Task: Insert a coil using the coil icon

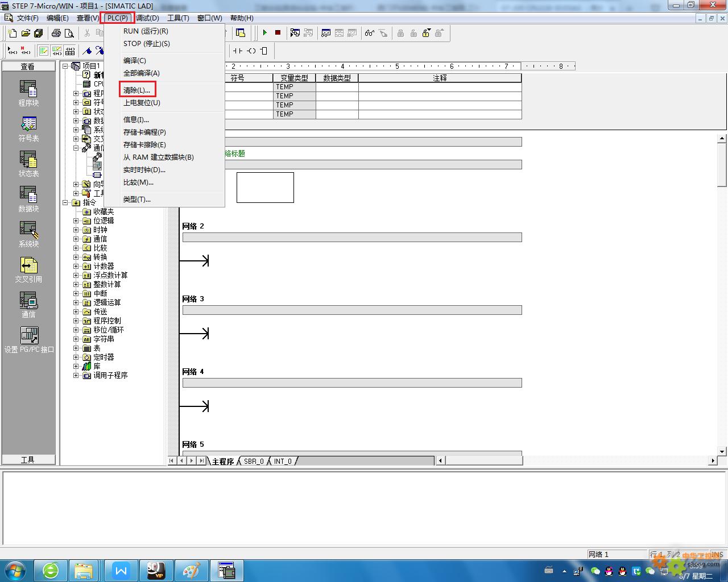Action: 251,51
